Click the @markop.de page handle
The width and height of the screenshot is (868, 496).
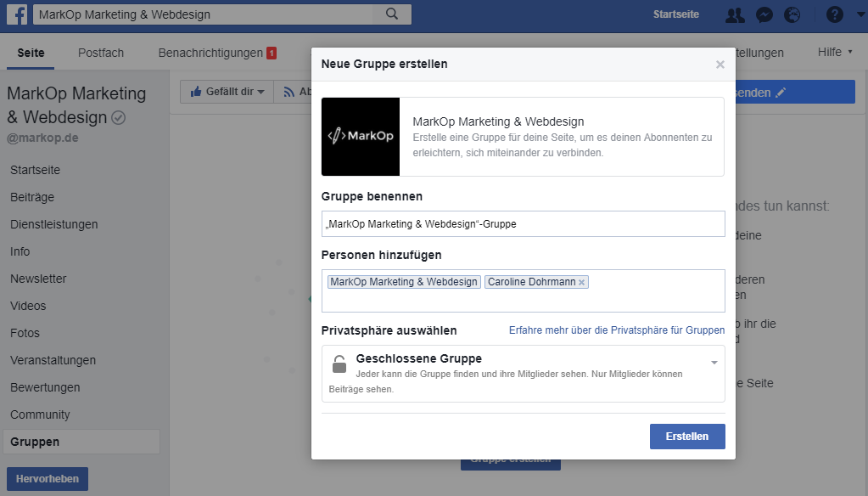pyautogui.click(x=42, y=138)
